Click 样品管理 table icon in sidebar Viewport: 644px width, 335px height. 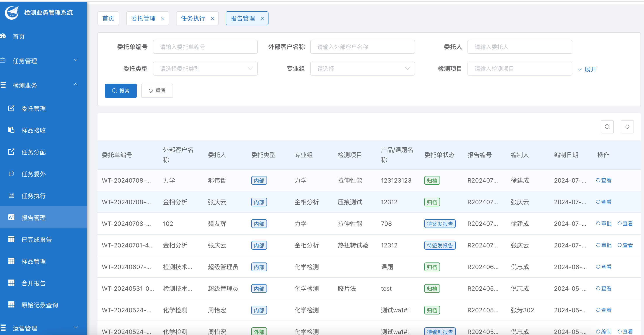(x=11, y=261)
